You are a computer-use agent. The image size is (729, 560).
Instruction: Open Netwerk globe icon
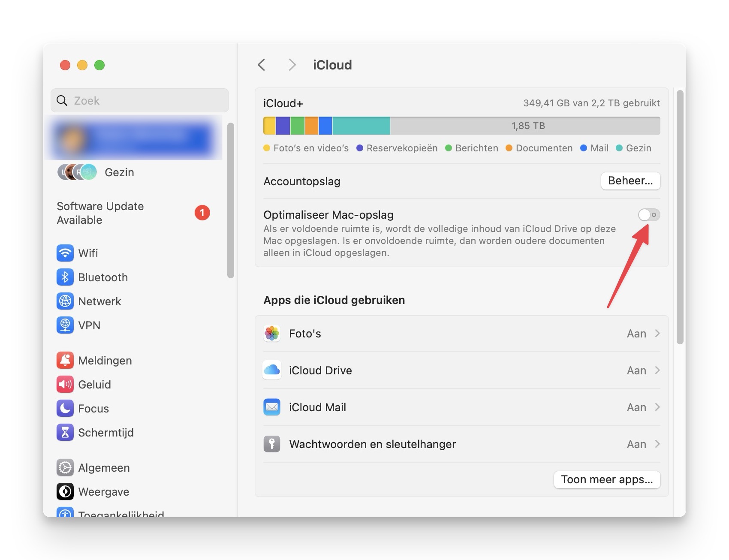tap(65, 301)
